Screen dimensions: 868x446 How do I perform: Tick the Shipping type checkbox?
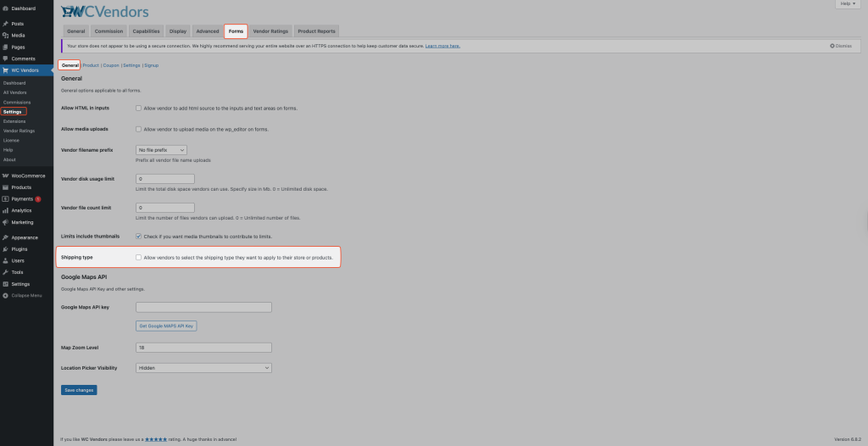[x=138, y=258]
